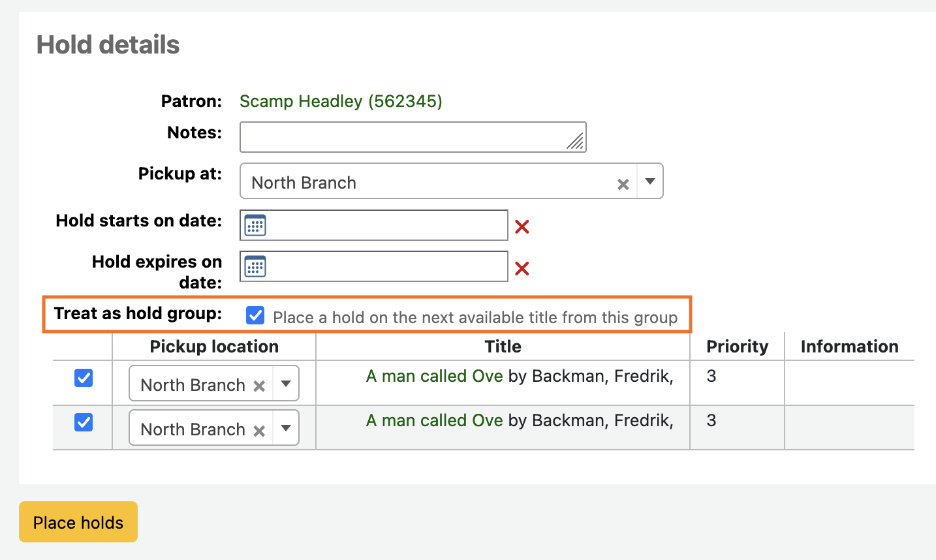Image resolution: width=936 pixels, height=560 pixels.
Task: Open second A man called Ove title link
Action: (x=434, y=420)
